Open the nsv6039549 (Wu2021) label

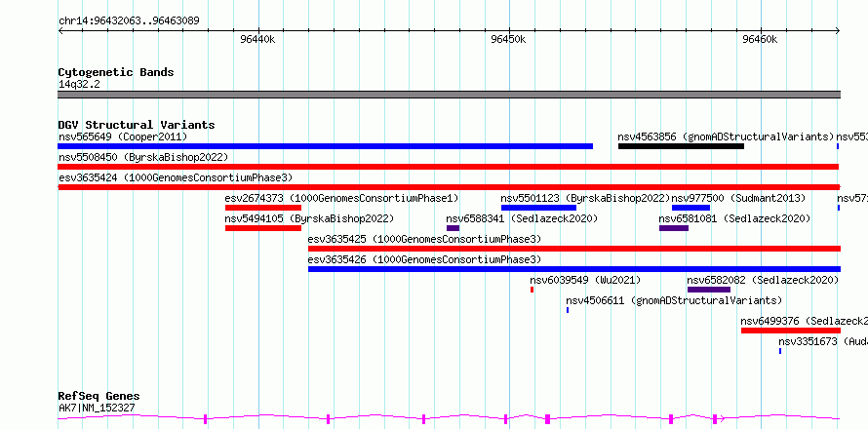585,280
